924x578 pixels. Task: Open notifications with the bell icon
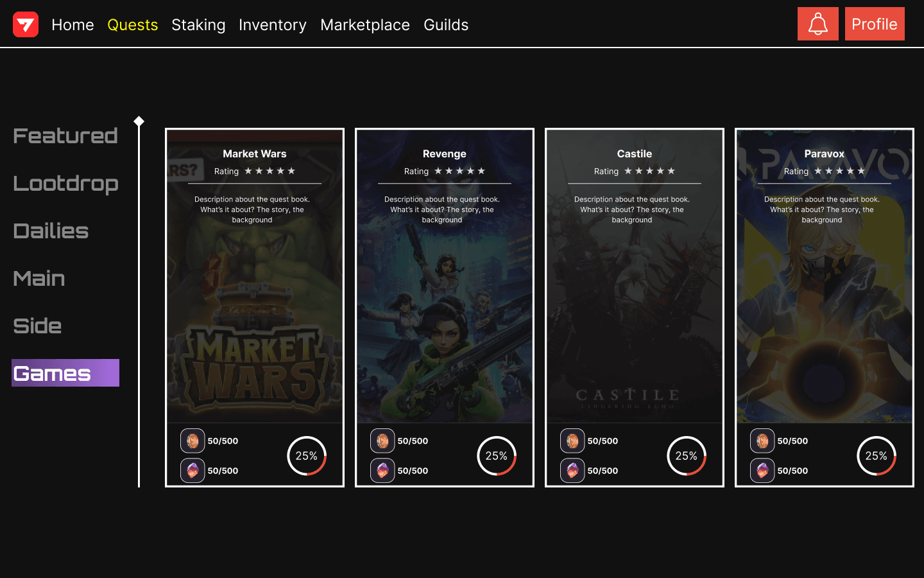817,24
